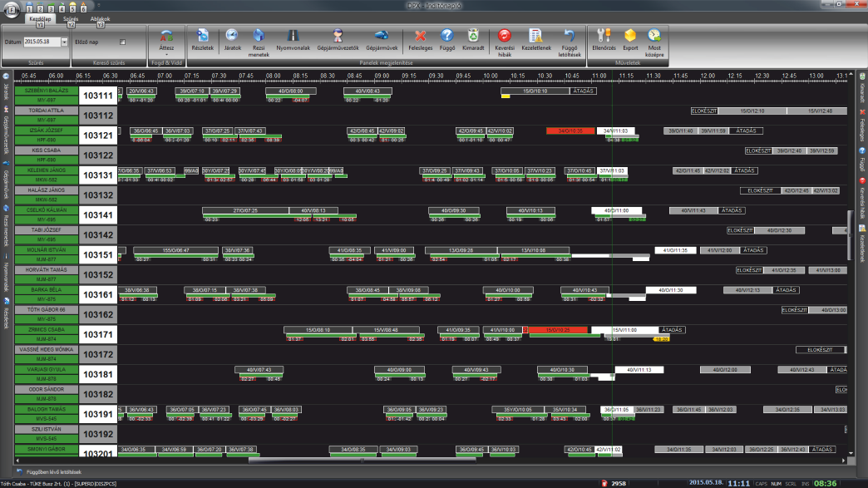Switch to the Szűrés tab

tap(71, 19)
